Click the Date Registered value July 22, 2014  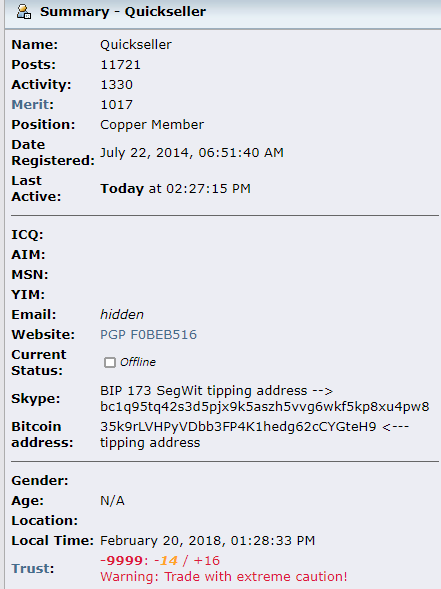click(192, 153)
